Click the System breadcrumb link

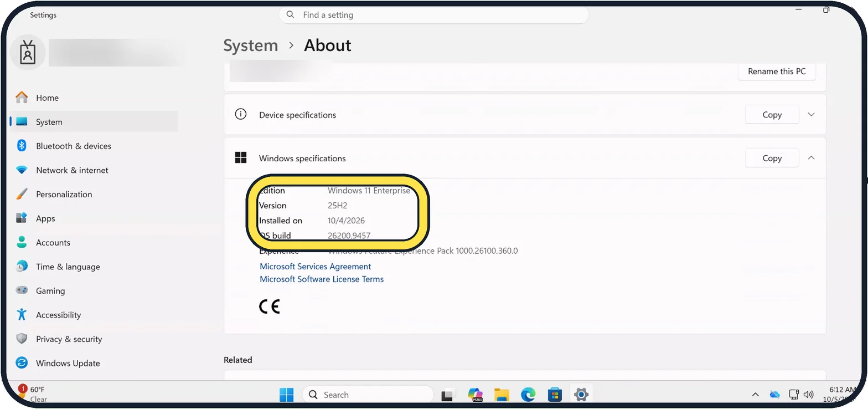251,45
